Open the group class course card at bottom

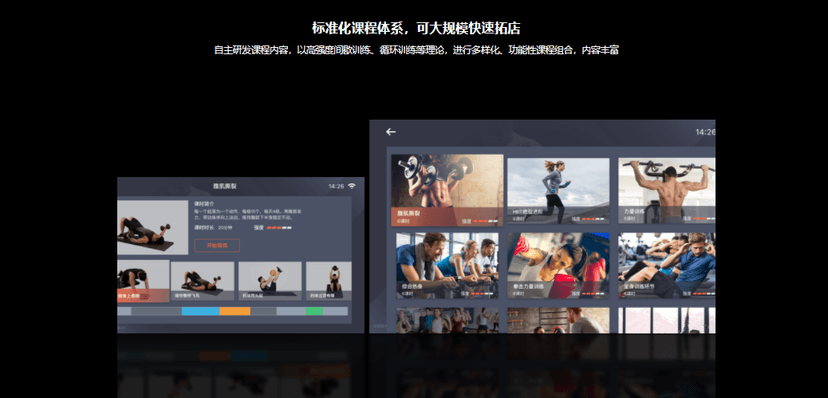[447, 320]
